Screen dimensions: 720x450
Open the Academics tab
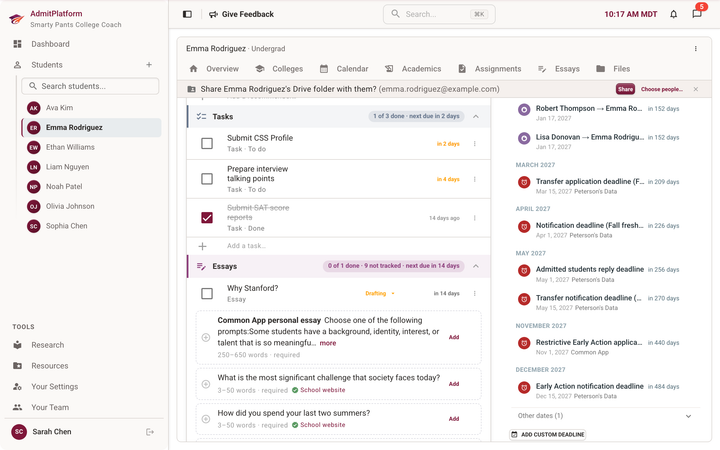coord(413,69)
